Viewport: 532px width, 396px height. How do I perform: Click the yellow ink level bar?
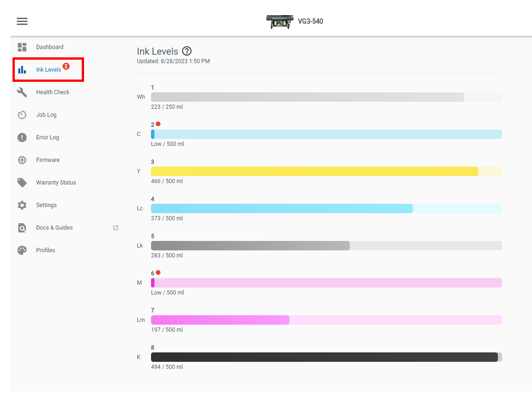[x=315, y=171]
